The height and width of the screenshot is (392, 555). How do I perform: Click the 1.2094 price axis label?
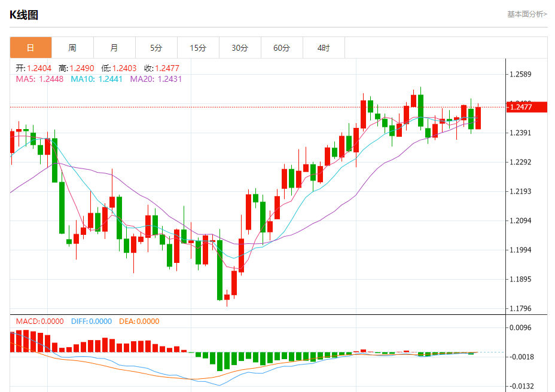pyautogui.click(x=520, y=220)
